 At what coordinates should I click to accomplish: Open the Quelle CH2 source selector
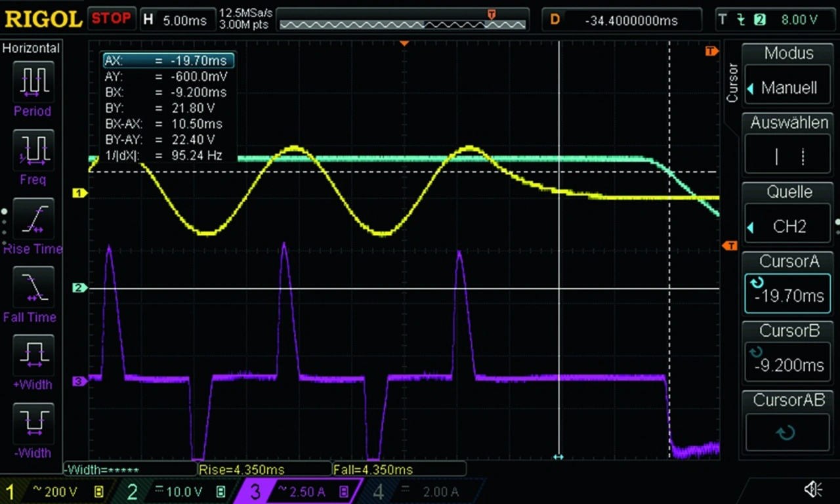click(787, 226)
